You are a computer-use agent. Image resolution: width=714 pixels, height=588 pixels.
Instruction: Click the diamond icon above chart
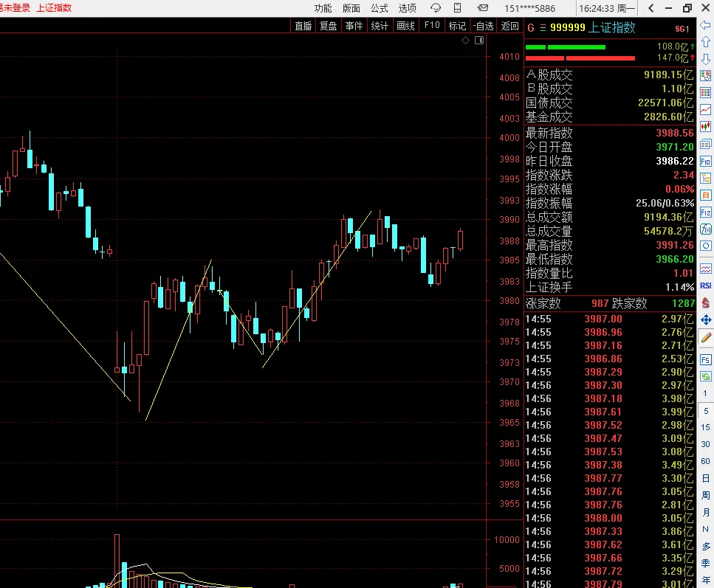[465, 41]
